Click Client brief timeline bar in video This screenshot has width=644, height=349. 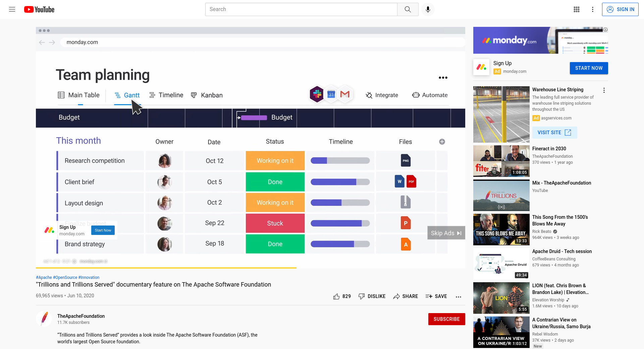[340, 182]
